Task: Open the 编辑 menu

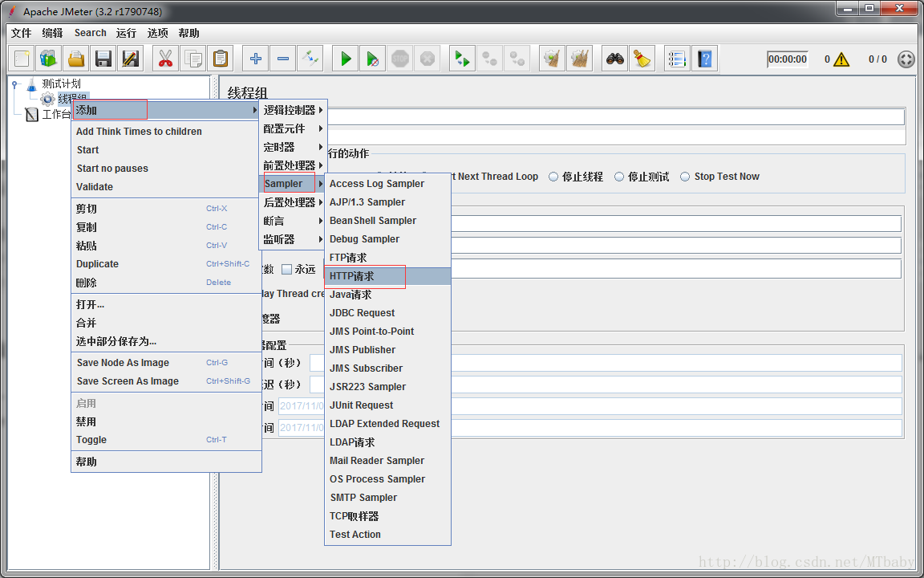Action: click(x=52, y=33)
